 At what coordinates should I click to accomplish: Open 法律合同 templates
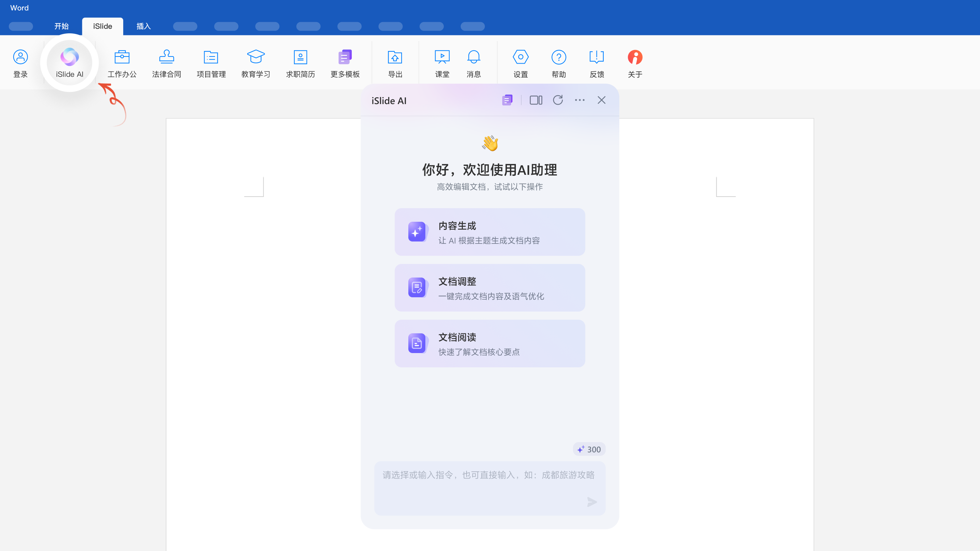(x=167, y=64)
